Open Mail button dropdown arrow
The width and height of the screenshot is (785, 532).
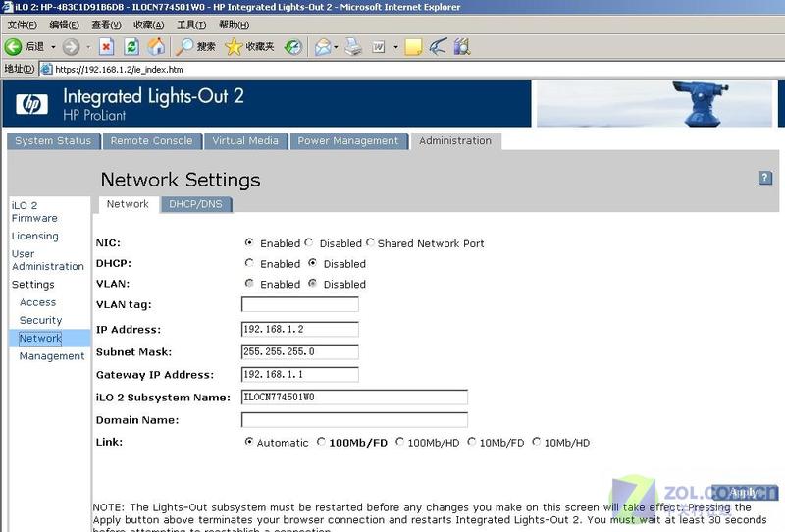click(x=336, y=47)
